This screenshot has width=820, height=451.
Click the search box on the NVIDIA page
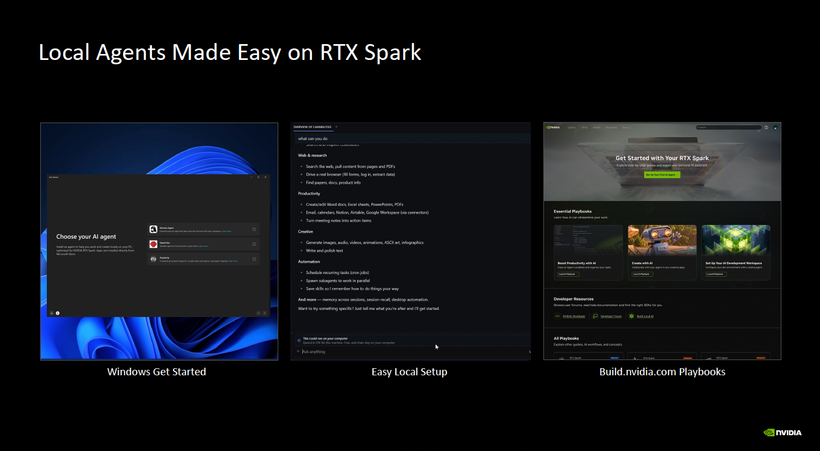coord(728,127)
